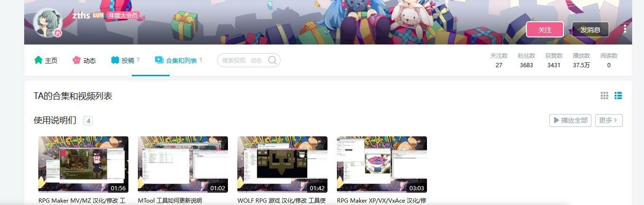Switch to list view layout
The height and width of the screenshot is (205, 644).
click(618, 96)
